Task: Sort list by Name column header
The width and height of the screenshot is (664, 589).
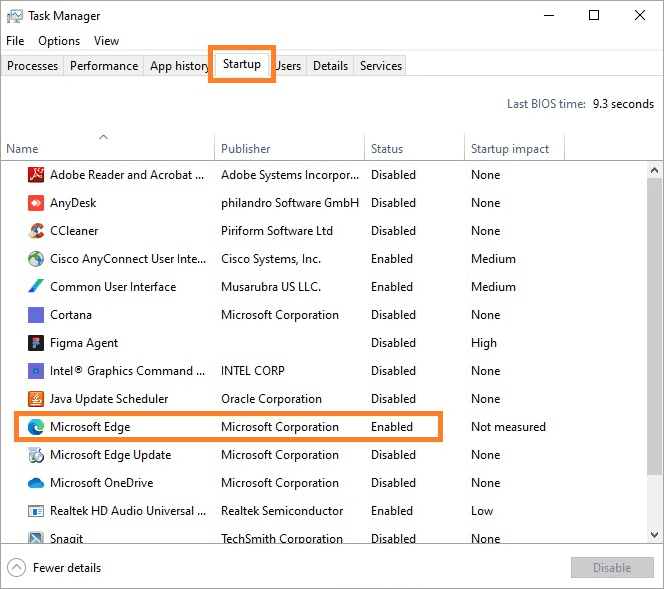Action: (22, 149)
